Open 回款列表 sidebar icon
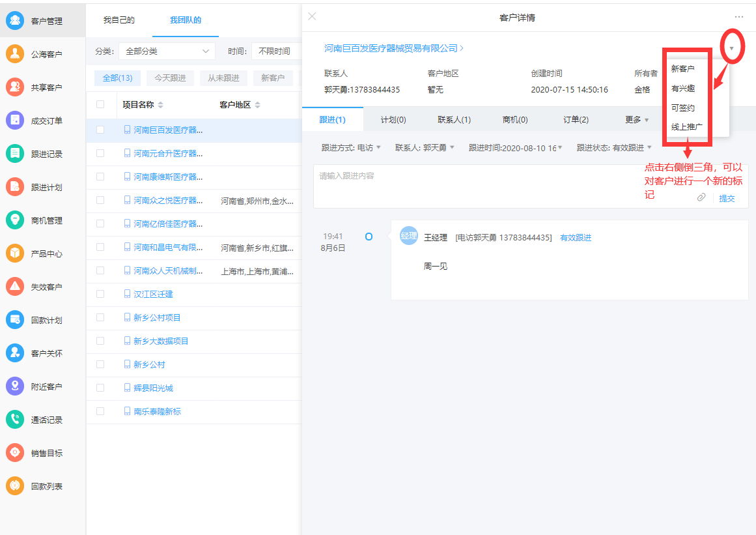 [x=15, y=485]
